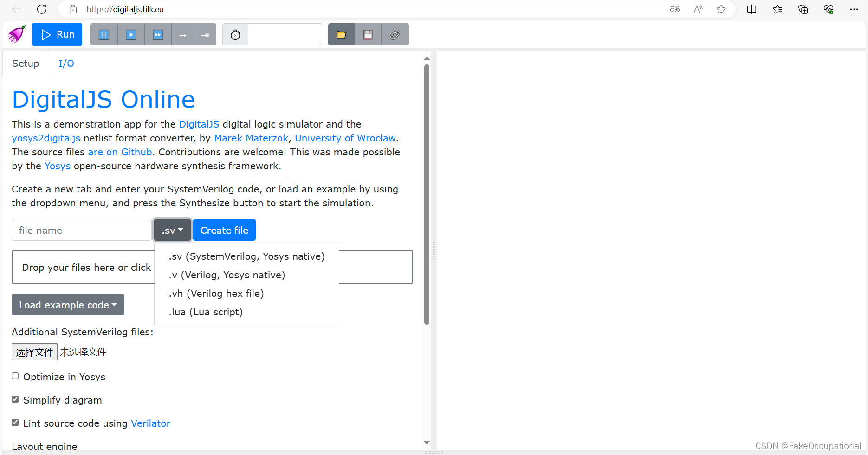Click the scrollbar down arrow
Image resolution: width=868 pixels, height=455 pixels.
tap(427, 443)
